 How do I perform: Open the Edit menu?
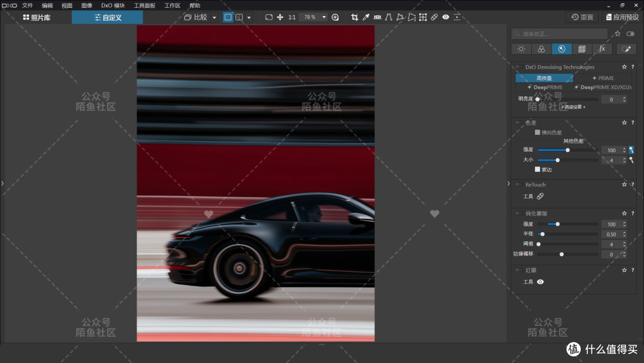47,5
